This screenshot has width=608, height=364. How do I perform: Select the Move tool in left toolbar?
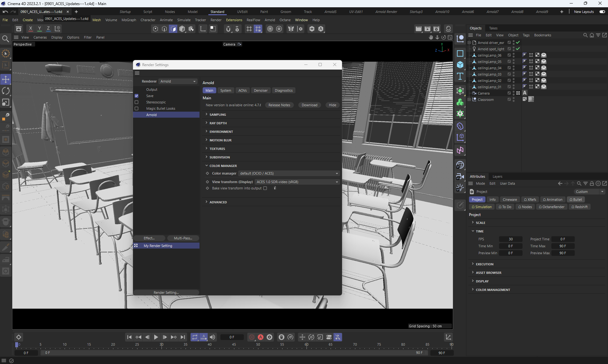pos(6,79)
